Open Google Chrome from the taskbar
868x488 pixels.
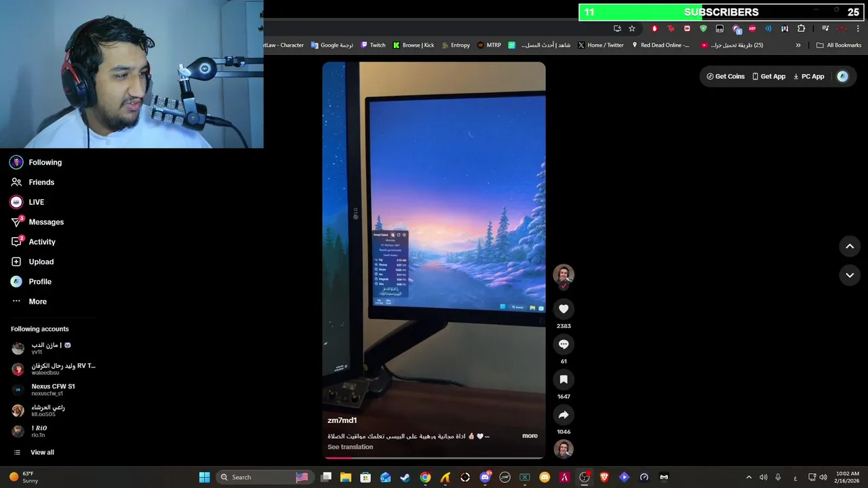coord(425,477)
